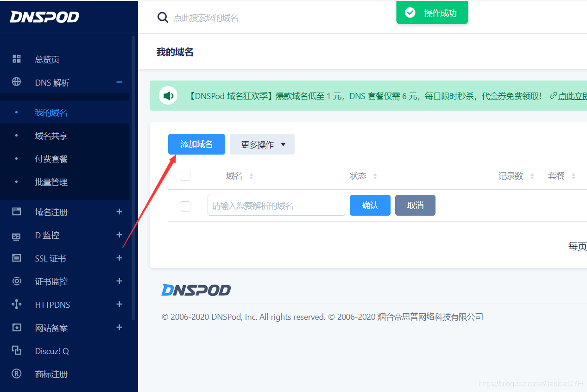This screenshot has height=392, width=587.
Task: Click the 取消 button
Action: (415, 205)
